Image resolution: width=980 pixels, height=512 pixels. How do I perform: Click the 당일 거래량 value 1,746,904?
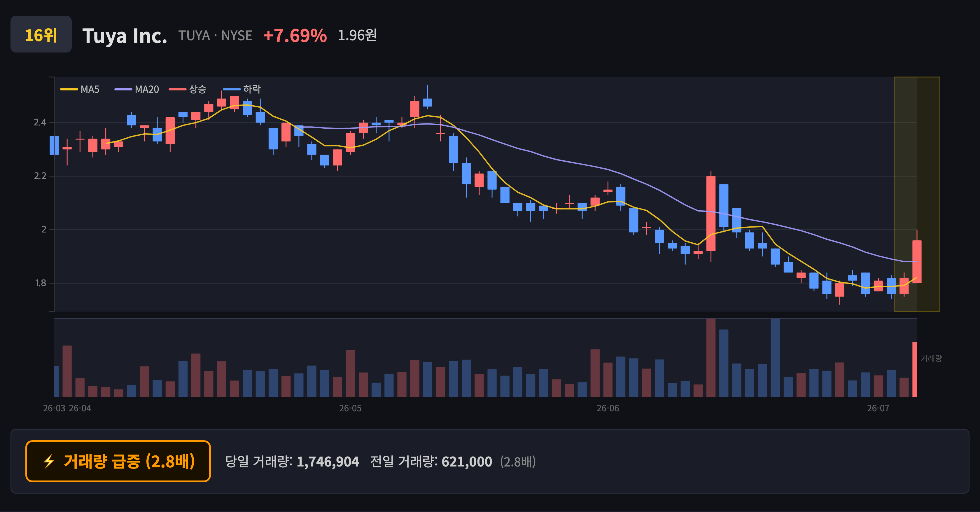[x=328, y=462]
